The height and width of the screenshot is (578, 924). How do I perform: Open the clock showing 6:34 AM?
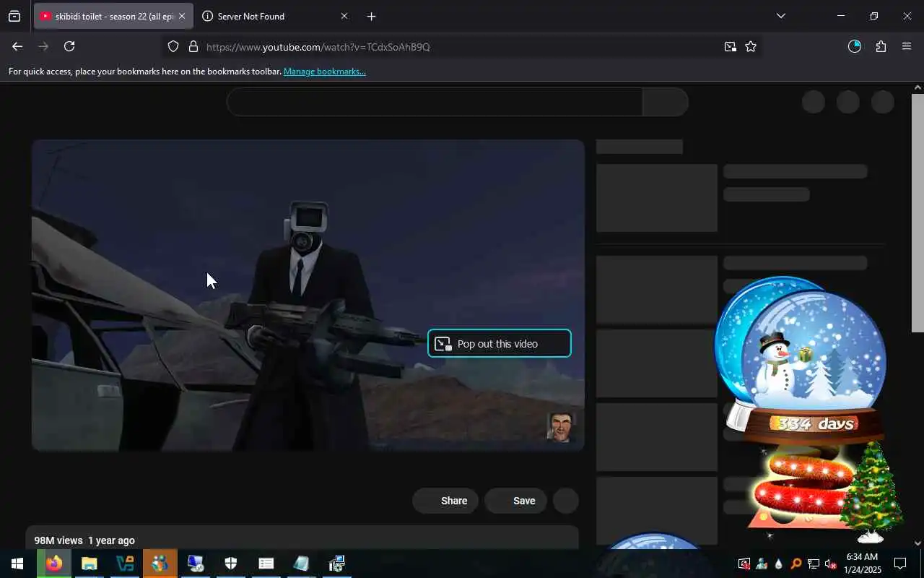[862, 564]
